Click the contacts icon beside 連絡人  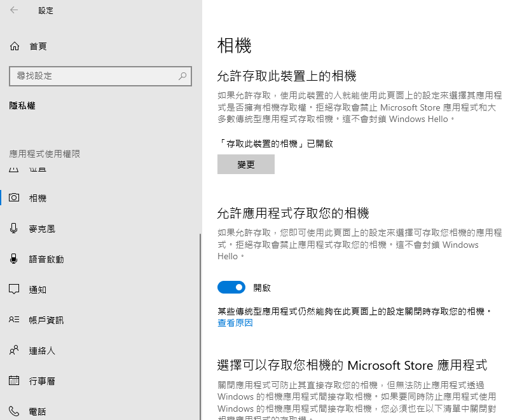pyautogui.click(x=14, y=350)
